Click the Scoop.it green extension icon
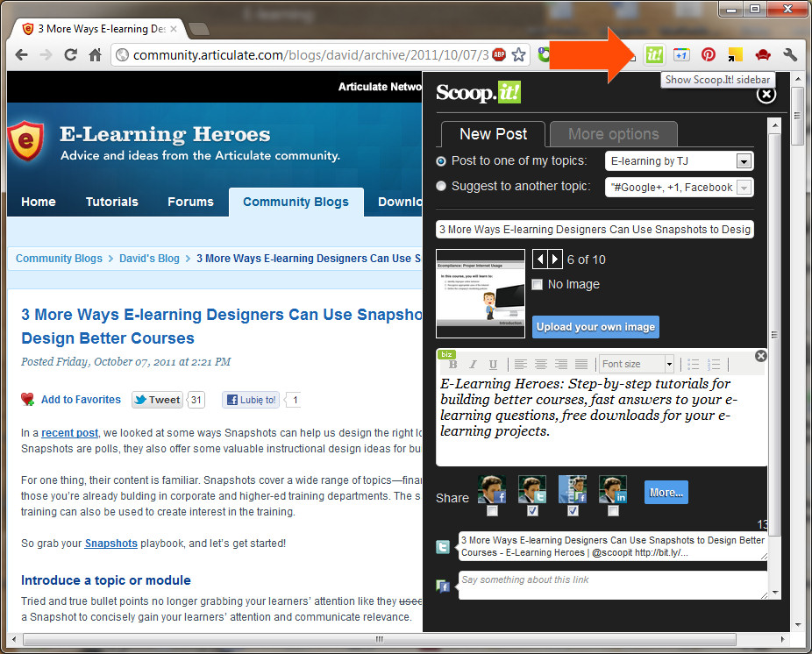The height and width of the screenshot is (654, 812). tap(654, 54)
